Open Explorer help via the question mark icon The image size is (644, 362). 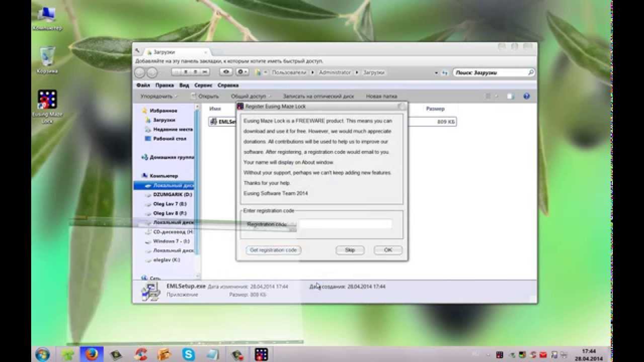(x=526, y=96)
